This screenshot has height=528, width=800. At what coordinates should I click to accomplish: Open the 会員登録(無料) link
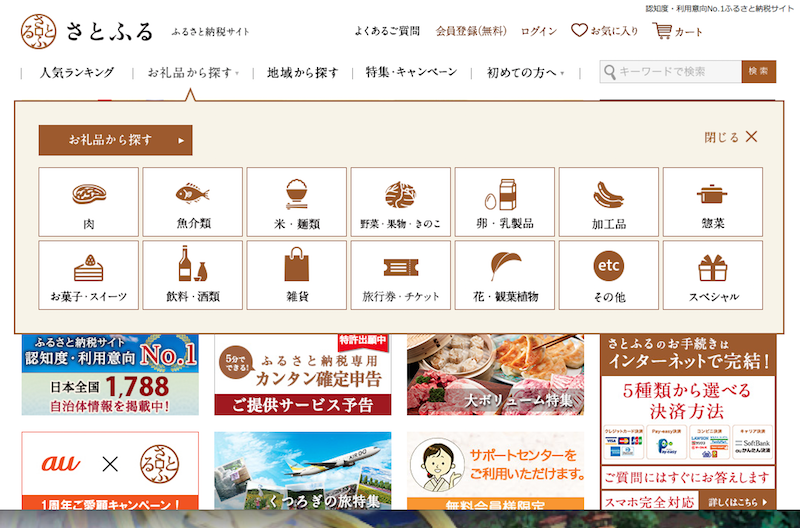click(471, 31)
